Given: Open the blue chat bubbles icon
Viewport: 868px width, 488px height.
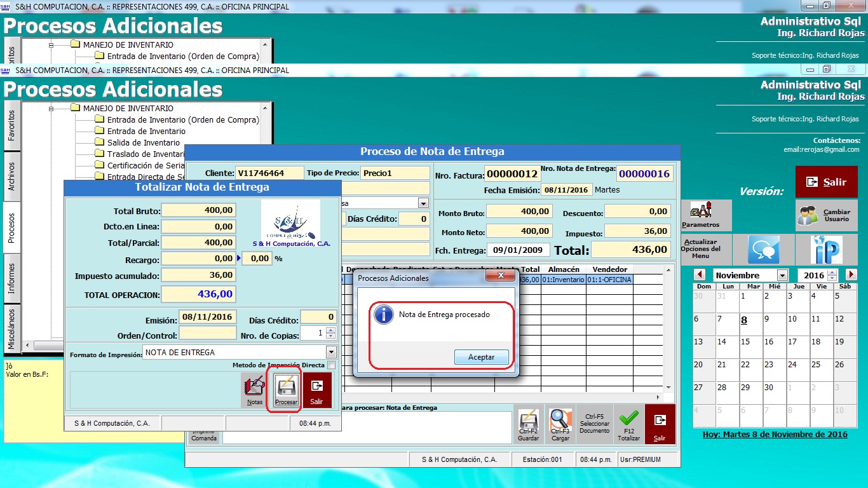Looking at the screenshot, I should pos(763,250).
